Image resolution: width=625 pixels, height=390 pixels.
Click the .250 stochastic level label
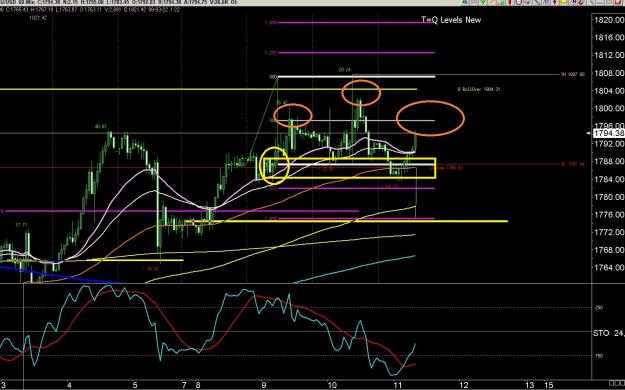pyautogui.click(x=599, y=307)
